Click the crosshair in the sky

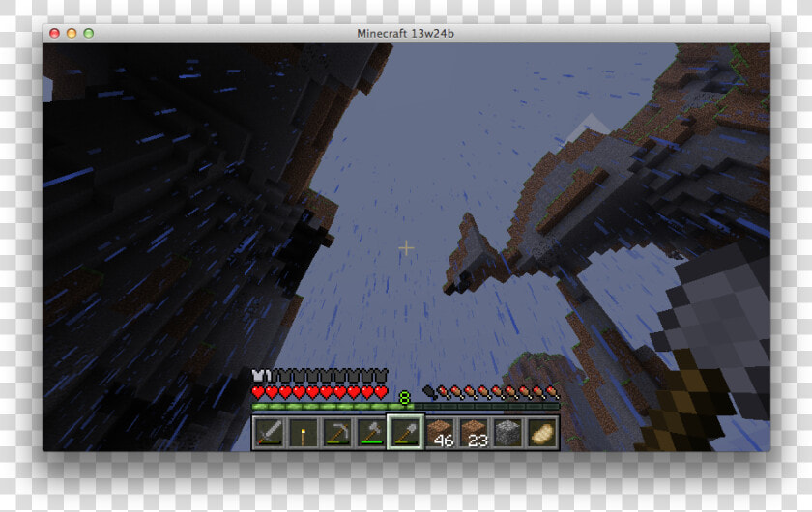406,248
